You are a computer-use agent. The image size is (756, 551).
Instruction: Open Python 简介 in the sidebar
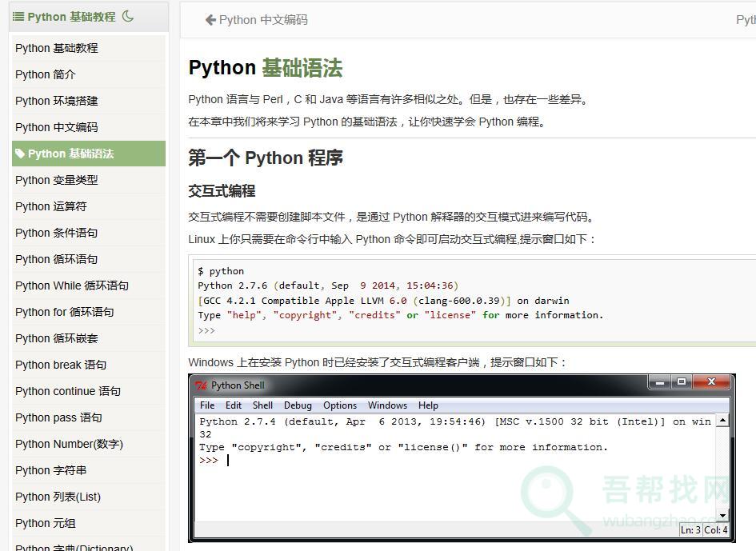(x=46, y=74)
